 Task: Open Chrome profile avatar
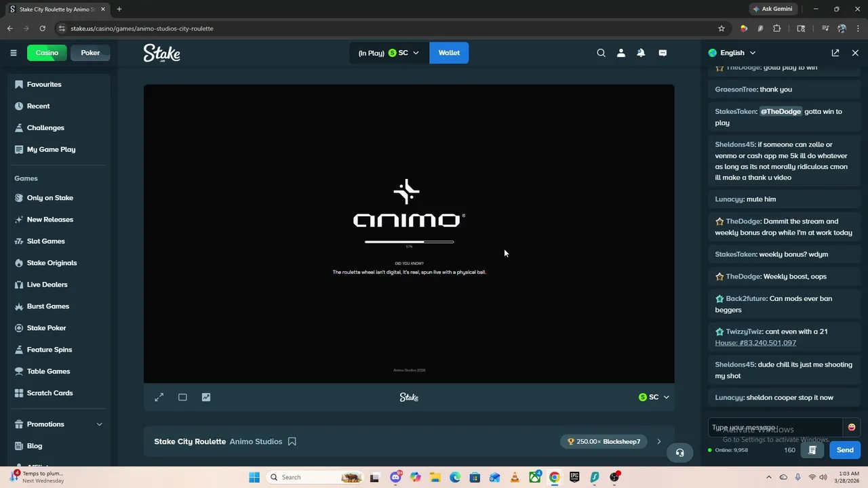(842, 28)
